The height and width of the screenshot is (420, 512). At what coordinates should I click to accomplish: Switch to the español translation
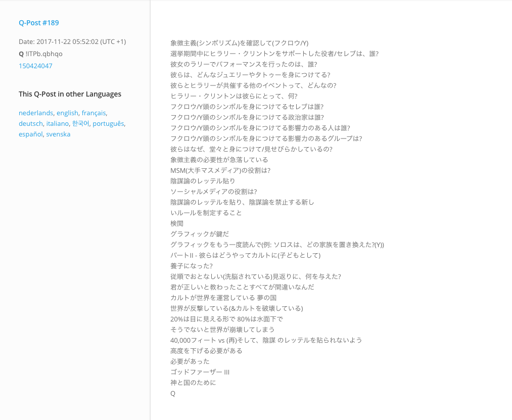click(31, 134)
